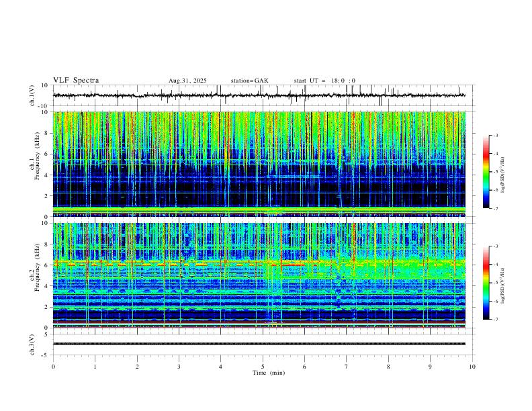Click the '-3' label of the ch.1 colorbar
The width and height of the screenshot is (532, 411).
click(495, 135)
